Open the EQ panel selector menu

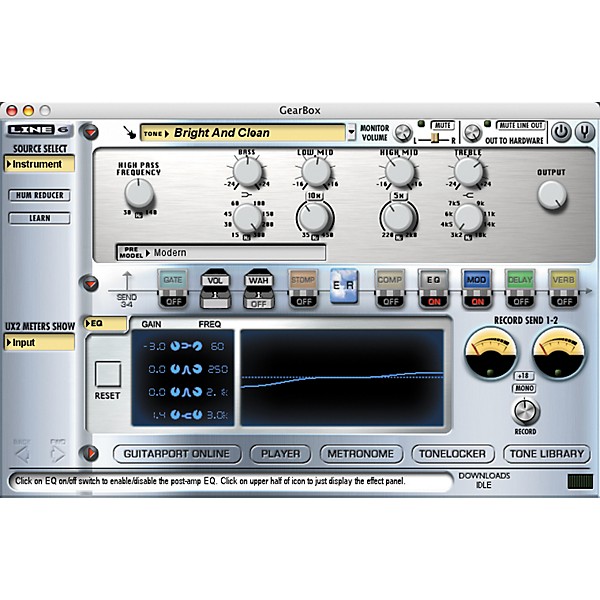point(105,324)
